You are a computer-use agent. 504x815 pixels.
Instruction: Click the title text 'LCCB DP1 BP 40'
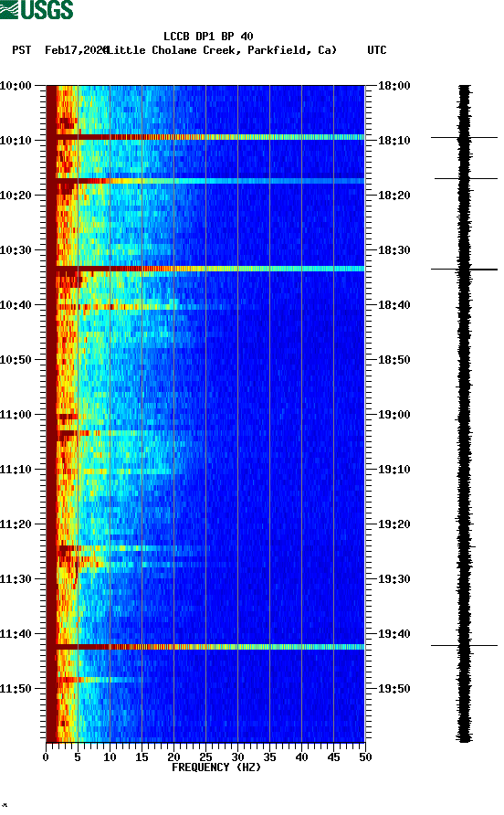(x=208, y=37)
